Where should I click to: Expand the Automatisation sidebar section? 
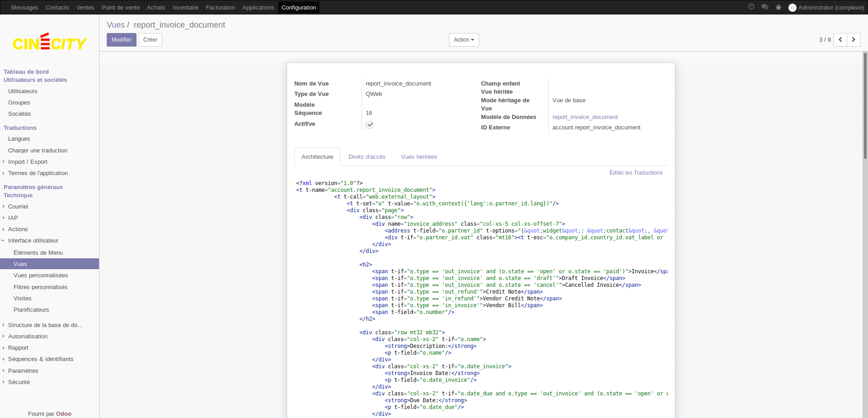coord(28,337)
